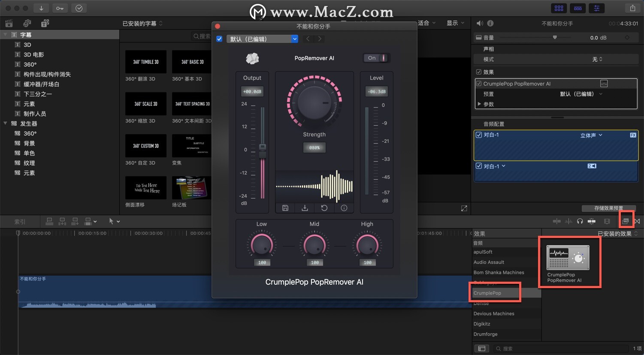This screenshot has height=355, width=644.
Task: Click 存储效果预置 button
Action: click(x=608, y=208)
